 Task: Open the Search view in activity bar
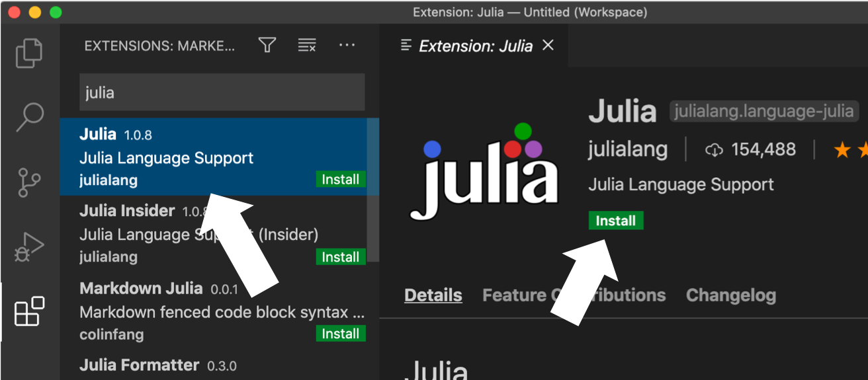coord(29,117)
